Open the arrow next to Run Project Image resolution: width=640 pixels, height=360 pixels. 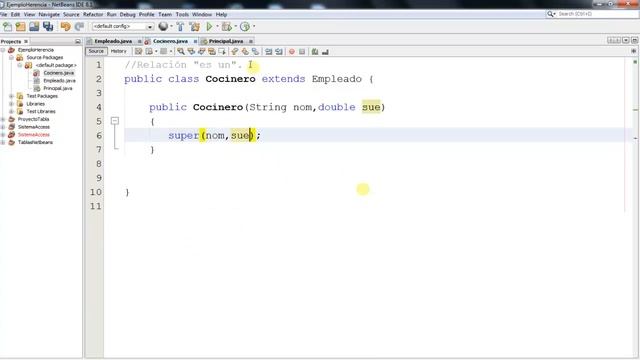pyautogui.click(x=217, y=27)
